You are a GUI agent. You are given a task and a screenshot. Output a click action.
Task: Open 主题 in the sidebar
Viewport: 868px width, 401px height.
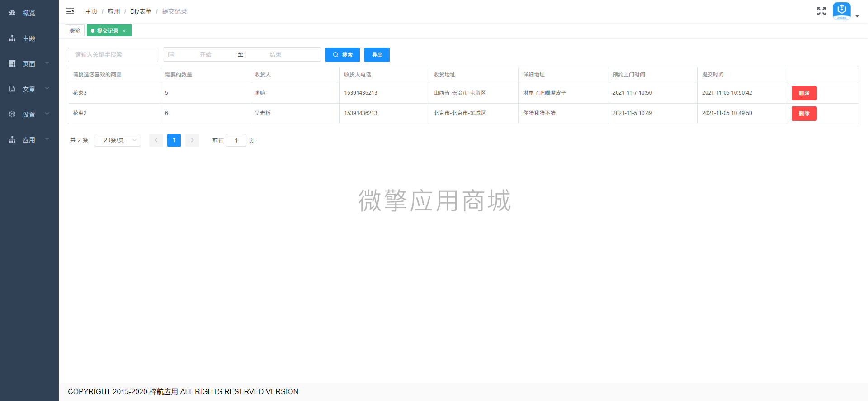coord(29,38)
